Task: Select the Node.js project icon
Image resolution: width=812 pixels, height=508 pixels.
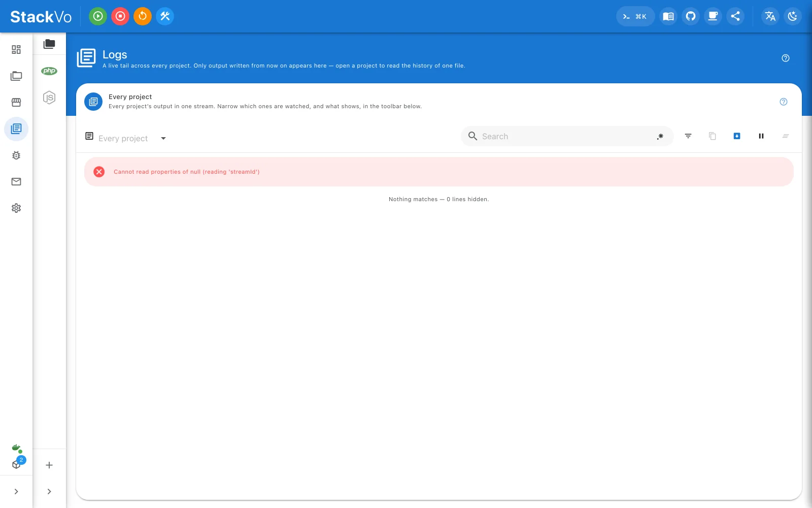Action: pyautogui.click(x=49, y=98)
